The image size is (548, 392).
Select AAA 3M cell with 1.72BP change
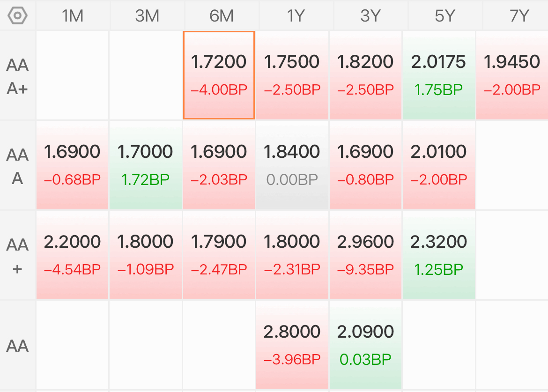[x=145, y=165]
